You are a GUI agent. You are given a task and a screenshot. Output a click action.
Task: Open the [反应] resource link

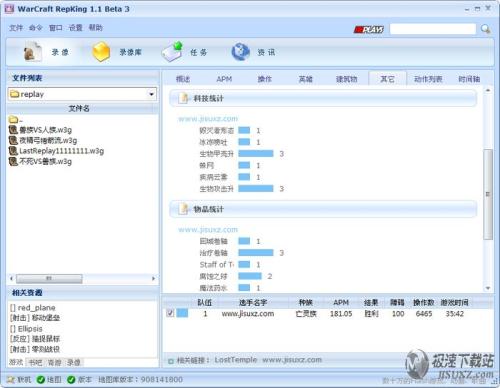pyautogui.click(x=35, y=339)
